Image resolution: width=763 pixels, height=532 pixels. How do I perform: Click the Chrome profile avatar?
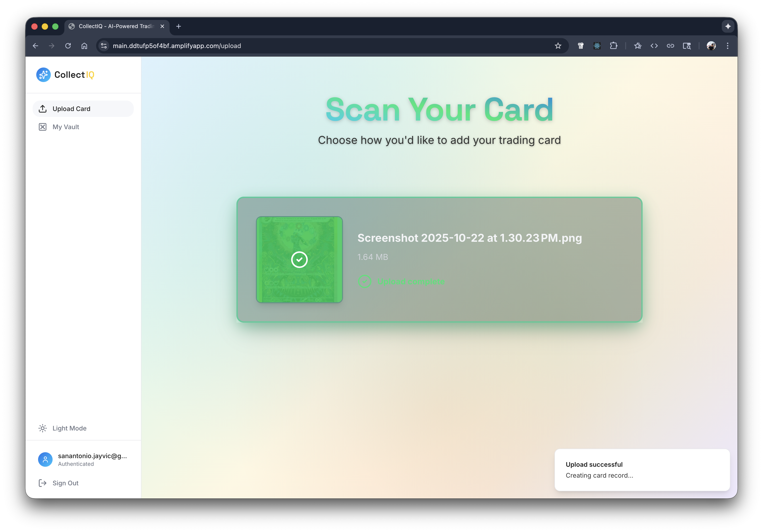point(711,46)
